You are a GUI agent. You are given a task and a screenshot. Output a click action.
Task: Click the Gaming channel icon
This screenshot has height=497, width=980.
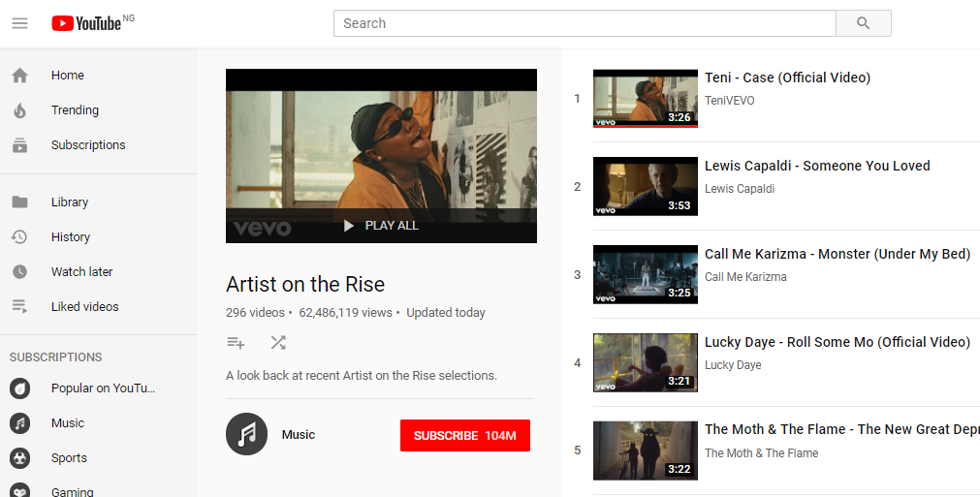coord(20,490)
